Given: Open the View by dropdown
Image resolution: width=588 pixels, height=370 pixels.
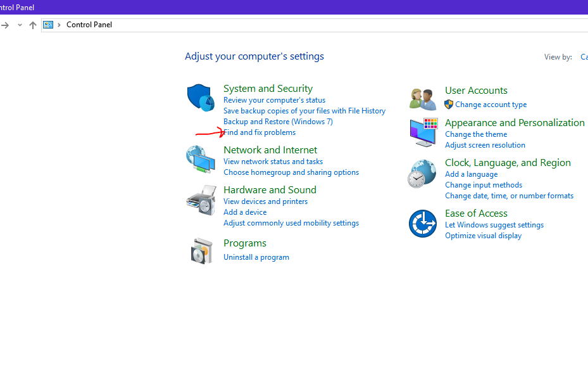Looking at the screenshot, I should (584, 56).
